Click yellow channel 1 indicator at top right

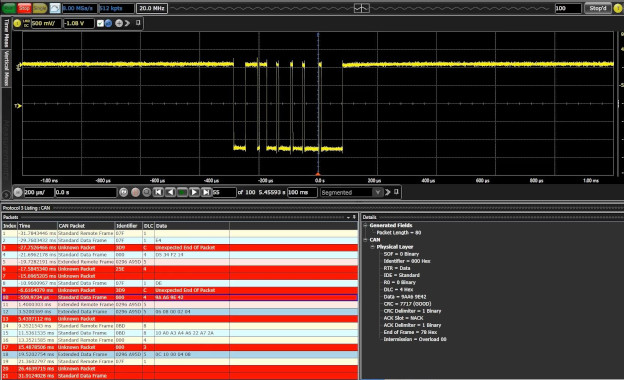(x=618, y=8)
